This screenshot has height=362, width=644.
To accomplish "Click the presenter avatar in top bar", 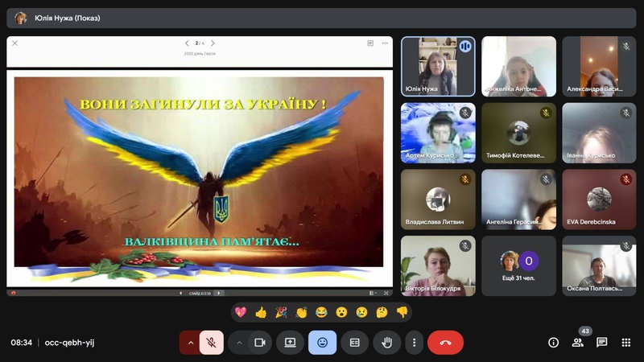I will click(21, 18).
